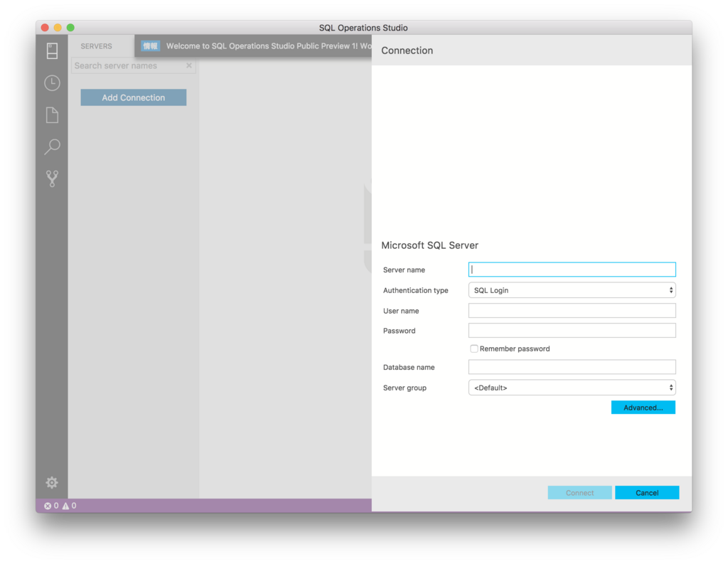The width and height of the screenshot is (728, 564).
Task: Open the Authentication type dropdown
Action: tap(572, 290)
